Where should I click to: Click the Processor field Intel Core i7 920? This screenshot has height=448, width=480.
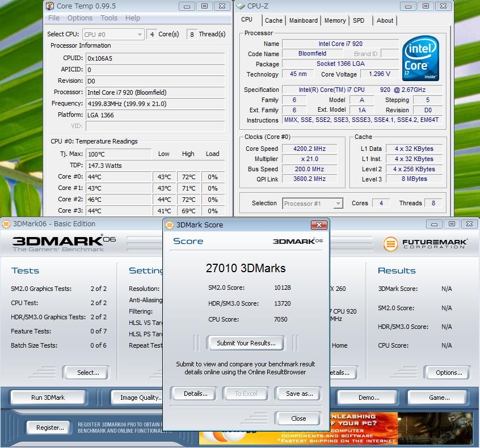click(155, 92)
